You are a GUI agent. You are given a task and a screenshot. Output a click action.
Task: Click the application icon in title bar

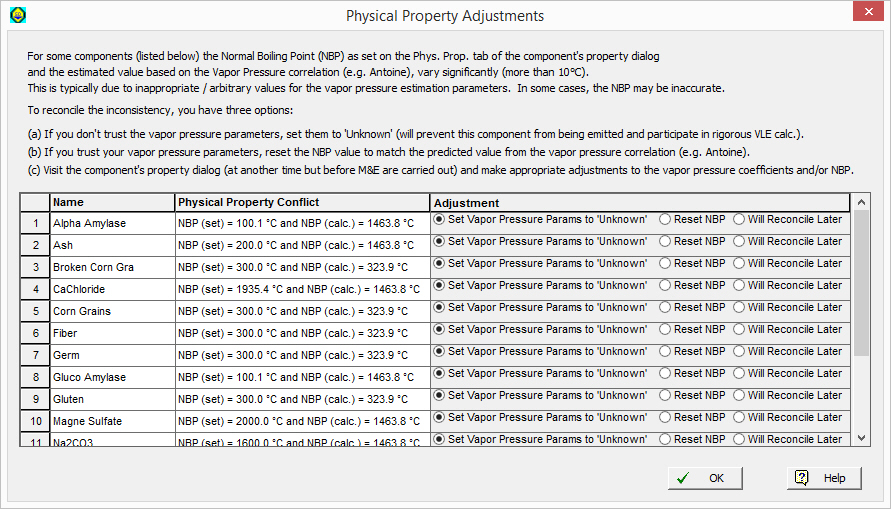point(17,15)
